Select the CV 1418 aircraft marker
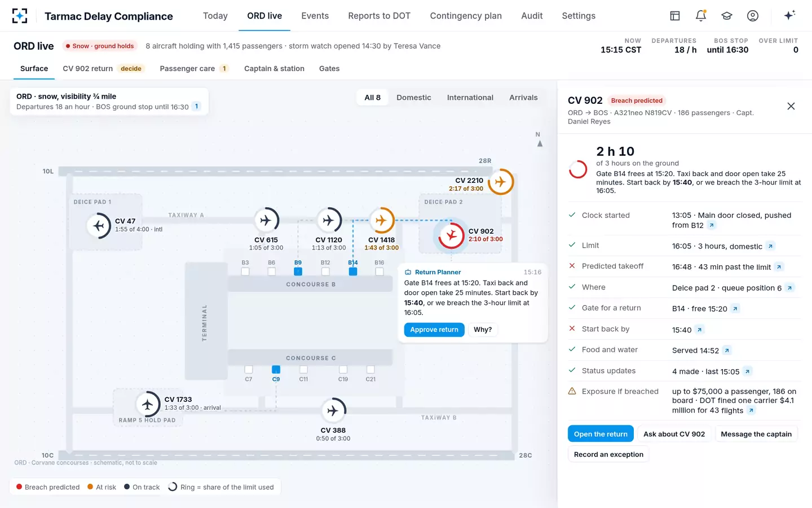812x508 pixels. tap(382, 220)
